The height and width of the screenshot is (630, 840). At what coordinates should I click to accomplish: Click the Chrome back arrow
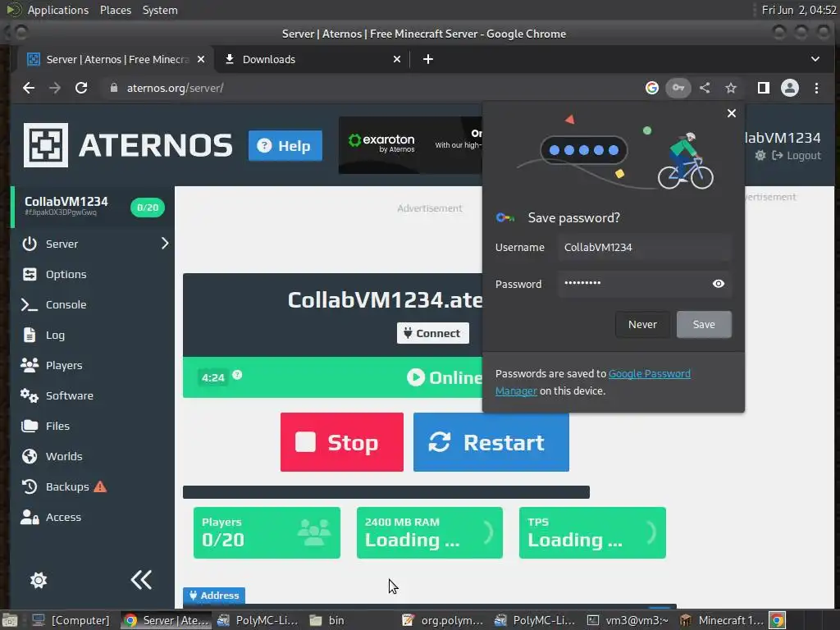[29, 88]
